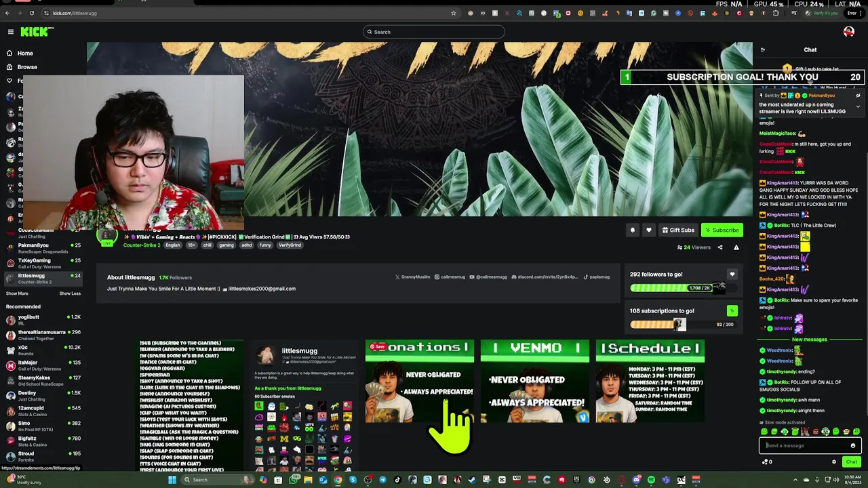The height and width of the screenshot is (488, 868).
Task: Open Destiny recommended channel
Action: pyautogui.click(x=43, y=396)
